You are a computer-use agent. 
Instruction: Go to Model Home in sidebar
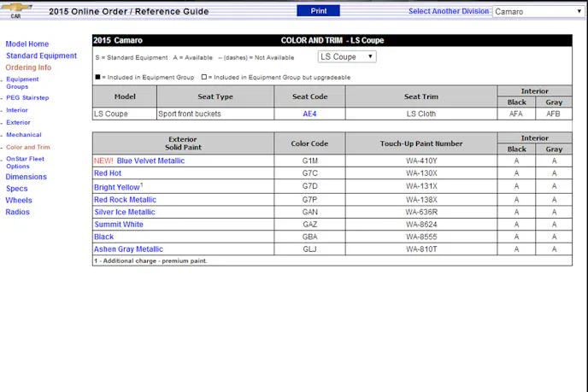coord(27,44)
